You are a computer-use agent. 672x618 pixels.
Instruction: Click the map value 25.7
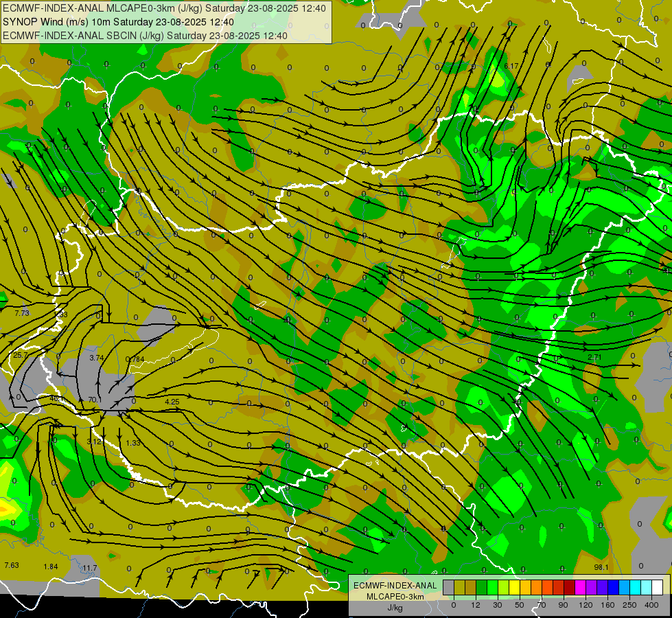(x=20, y=355)
